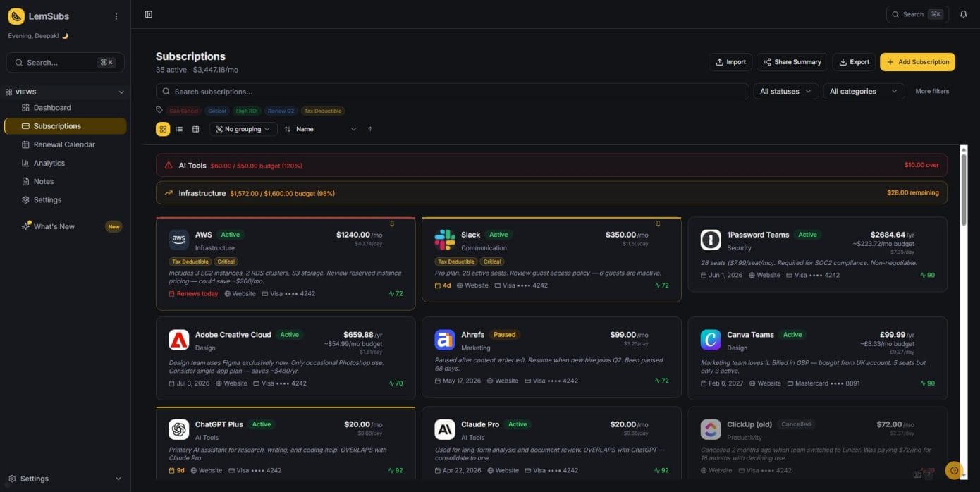980x492 pixels.
Task: Open the LemSubs three-dot menu
Action: tap(116, 16)
